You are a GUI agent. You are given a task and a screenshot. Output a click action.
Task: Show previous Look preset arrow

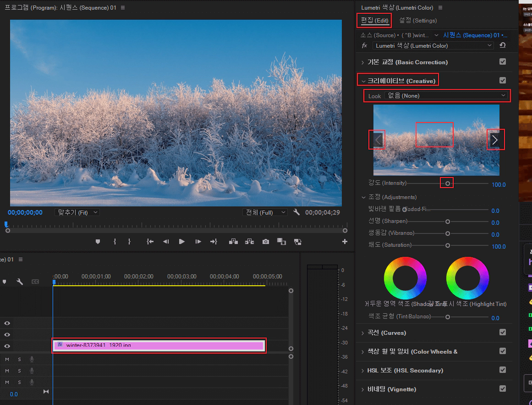378,139
